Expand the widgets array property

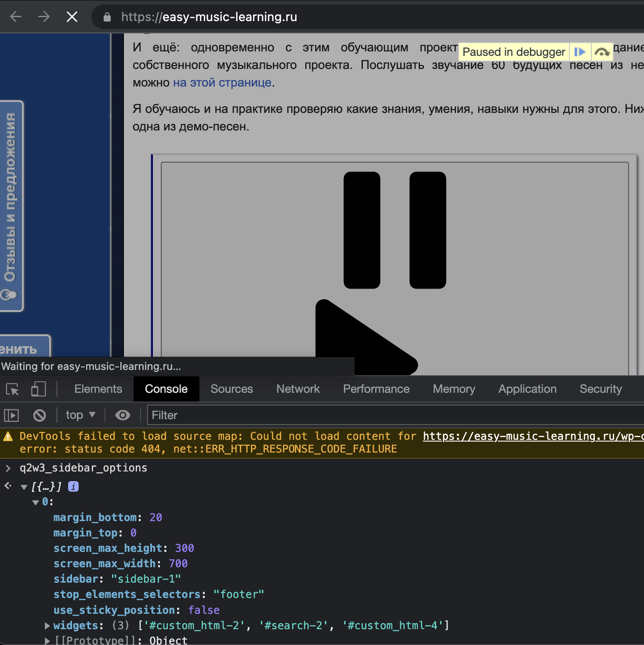[x=47, y=626]
